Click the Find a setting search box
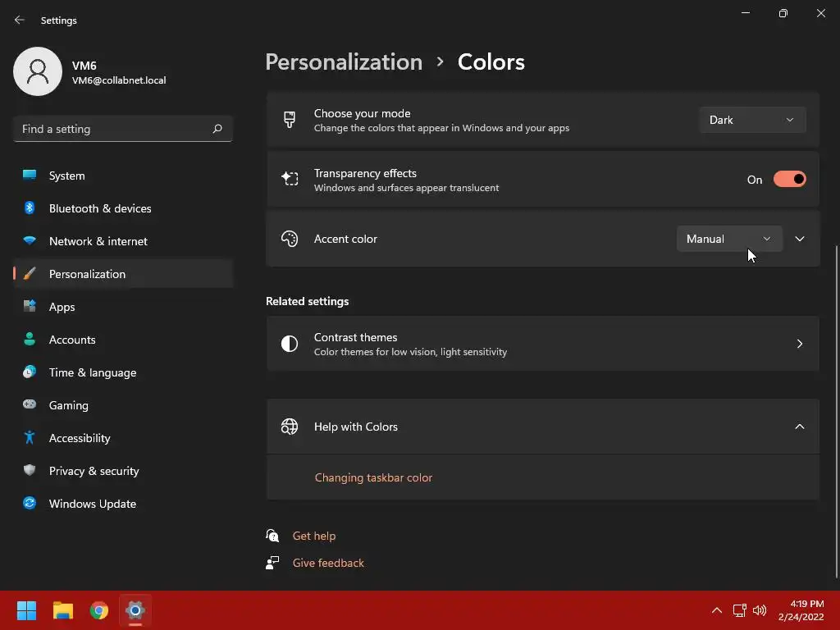This screenshot has height=630, width=840. (115, 129)
